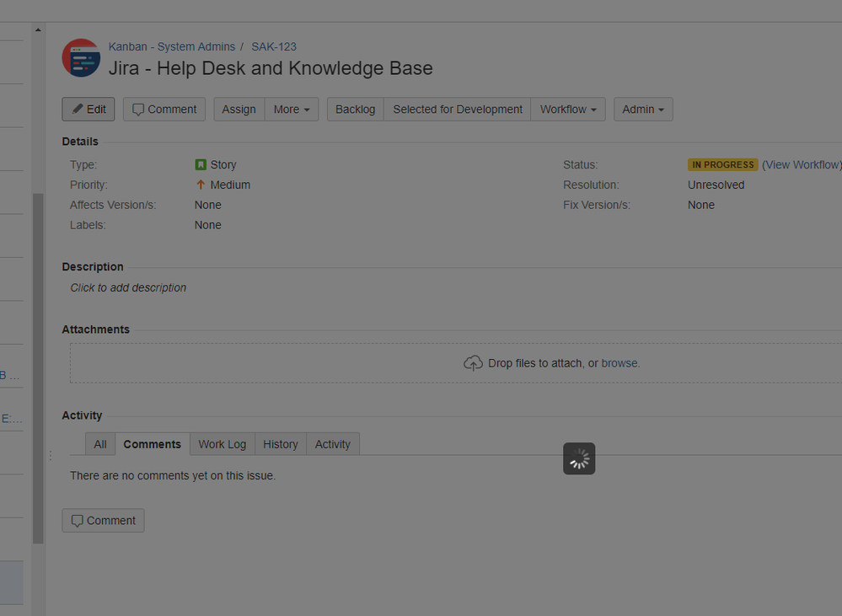Click the Assign button

pyautogui.click(x=239, y=109)
